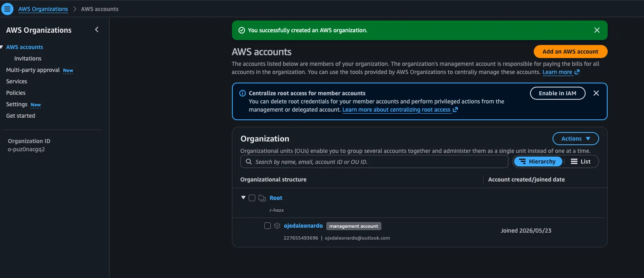Click AWS Organizations breadcrumb link

[43, 9]
